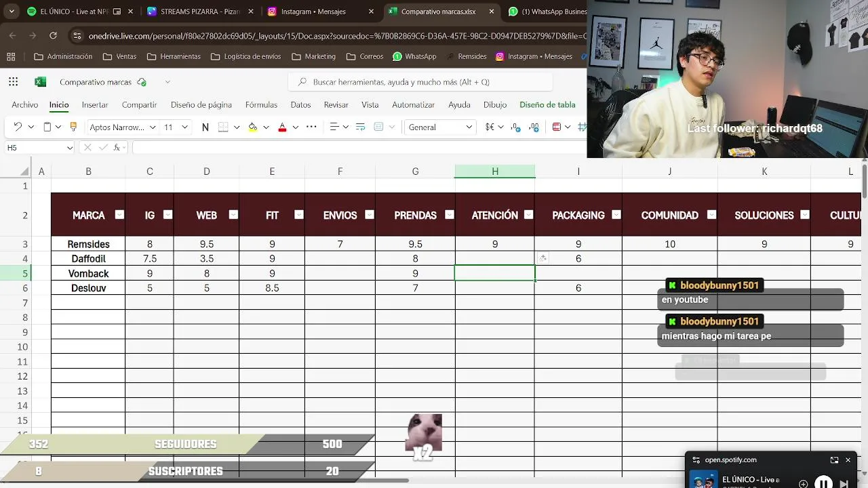Viewport: 868px width, 488px height.
Task: Open more font options ellipsis
Action: click(311, 127)
